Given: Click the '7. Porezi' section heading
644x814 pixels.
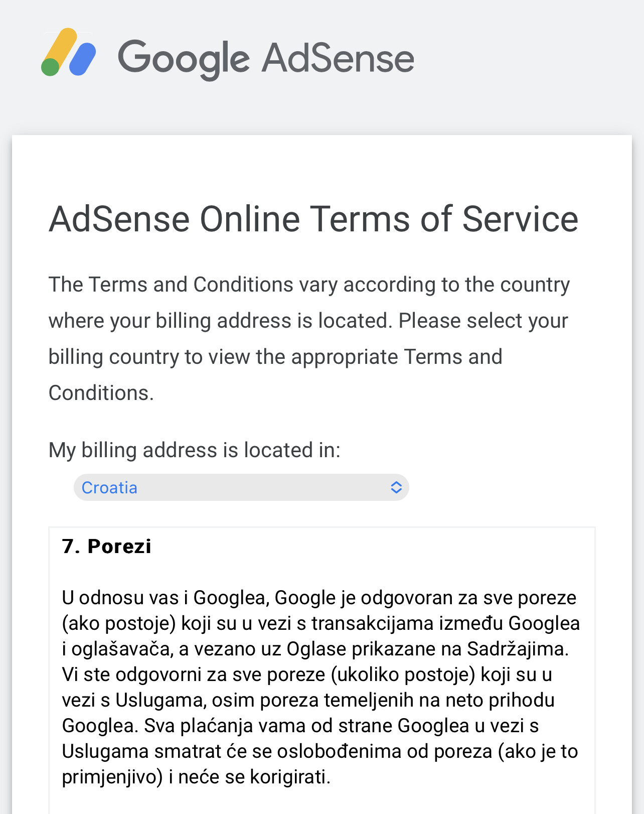Looking at the screenshot, I should pyautogui.click(x=106, y=546).
